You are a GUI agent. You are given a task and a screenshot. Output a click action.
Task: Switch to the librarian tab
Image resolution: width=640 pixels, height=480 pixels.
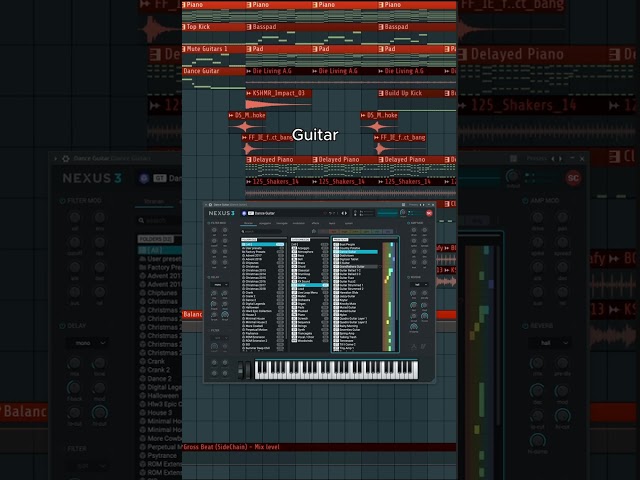click(249, 223)
